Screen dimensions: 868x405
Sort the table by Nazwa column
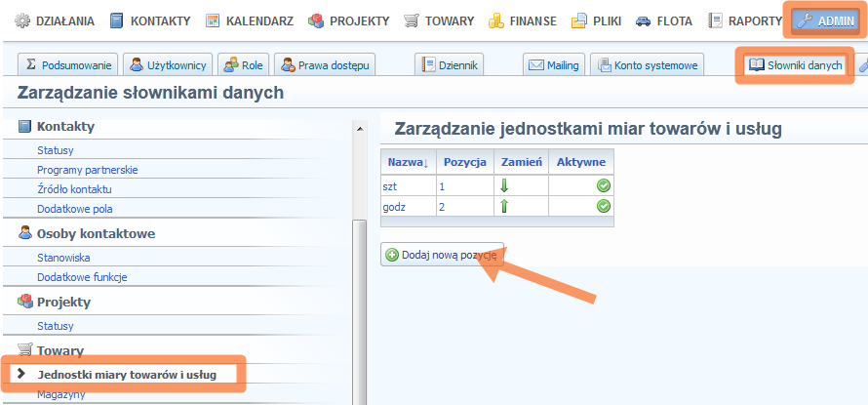tap(407, 162)
